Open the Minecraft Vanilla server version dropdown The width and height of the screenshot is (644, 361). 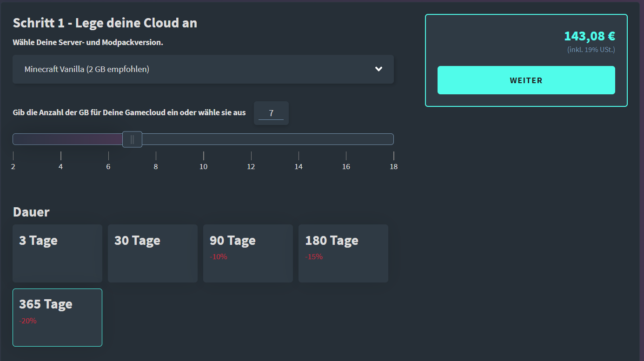(x=203, y=69)
